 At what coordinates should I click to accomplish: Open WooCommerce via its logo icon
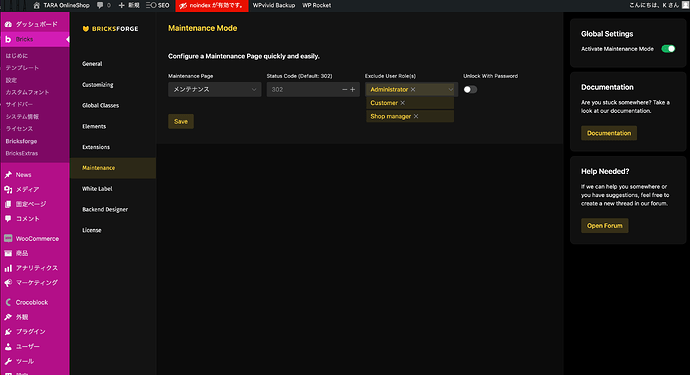click(8, 238)
